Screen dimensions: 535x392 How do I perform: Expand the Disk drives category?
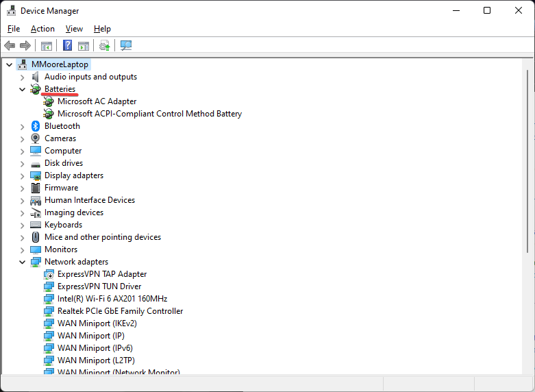coord(22,164)
